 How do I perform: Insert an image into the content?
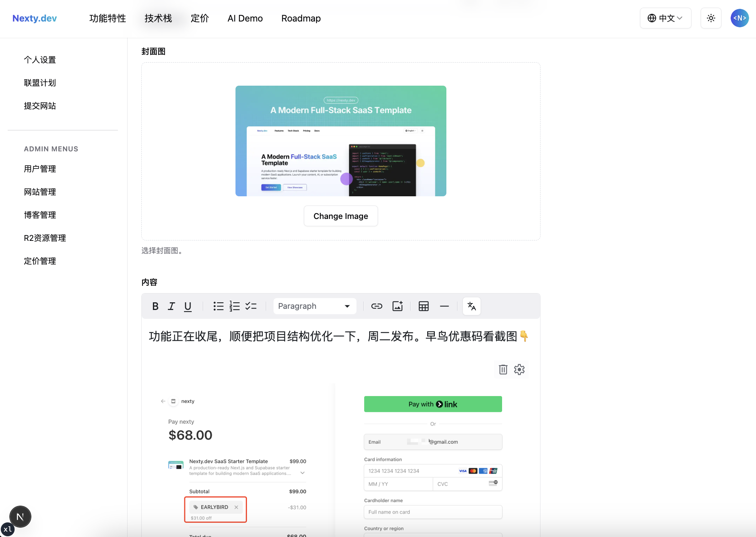pos(398,306)
